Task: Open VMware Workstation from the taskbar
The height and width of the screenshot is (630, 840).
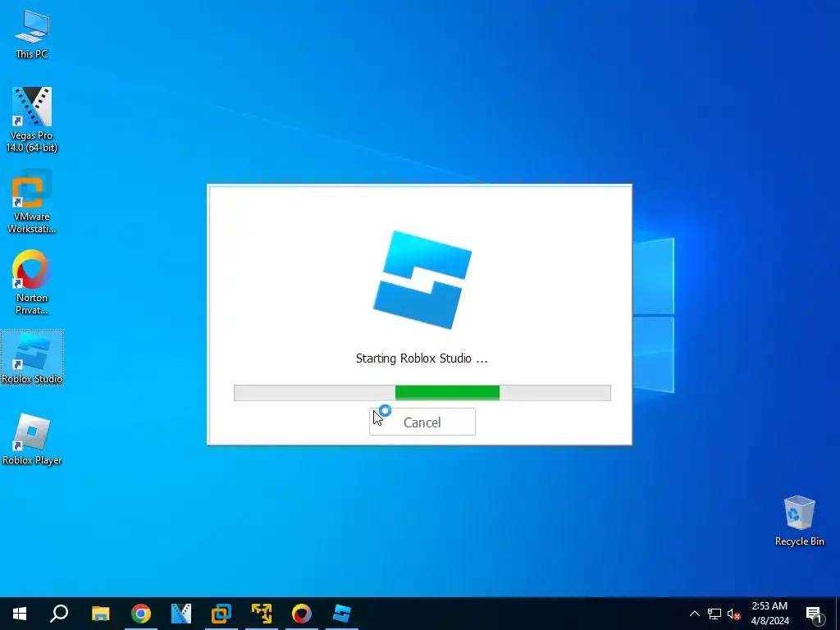Action: (x=221, y=614)
